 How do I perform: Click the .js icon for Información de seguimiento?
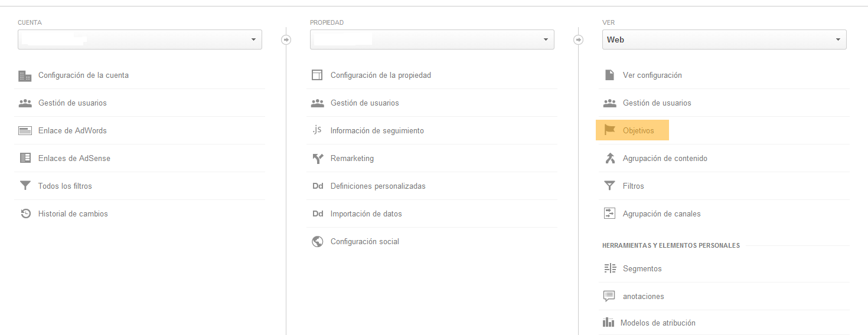pyautogui.click(x=317, y=130)
